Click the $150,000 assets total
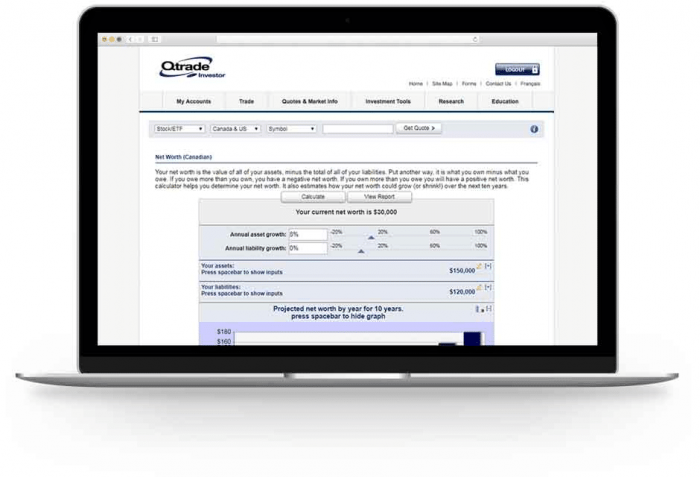700x477 pixels. click(x=462, y=271)
